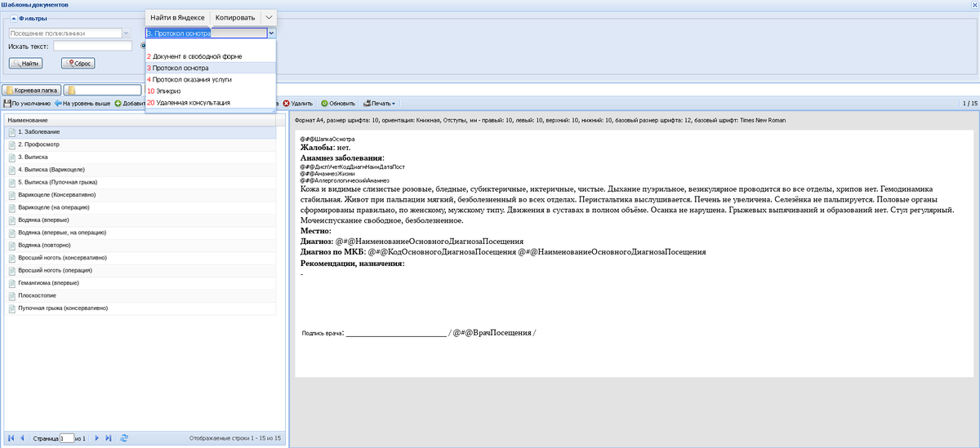Go to next page of list

click(x=97, y=438)
